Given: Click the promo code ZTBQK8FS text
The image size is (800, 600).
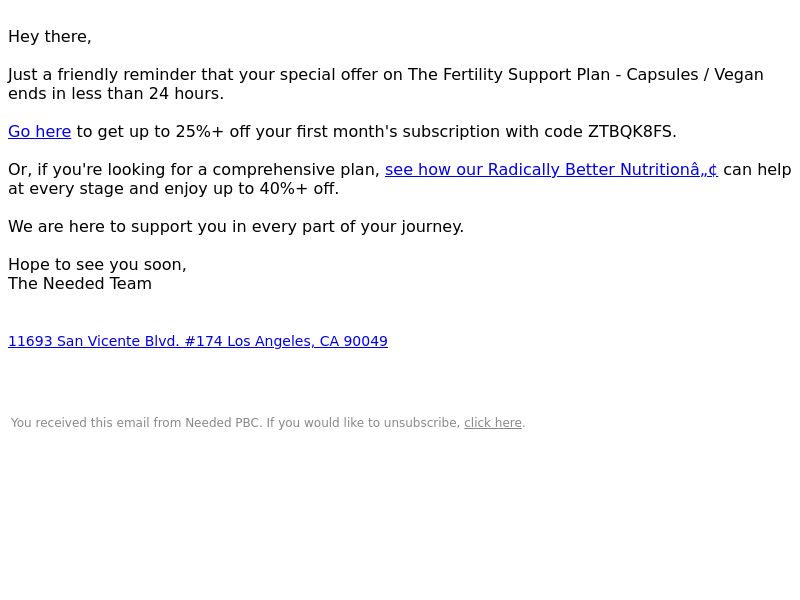Looking at the screenshot, I should [x=630, y=132].
